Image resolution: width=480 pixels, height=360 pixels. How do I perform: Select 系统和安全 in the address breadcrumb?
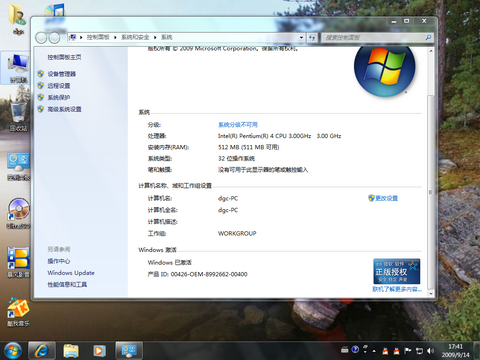(x=135, y=37)
